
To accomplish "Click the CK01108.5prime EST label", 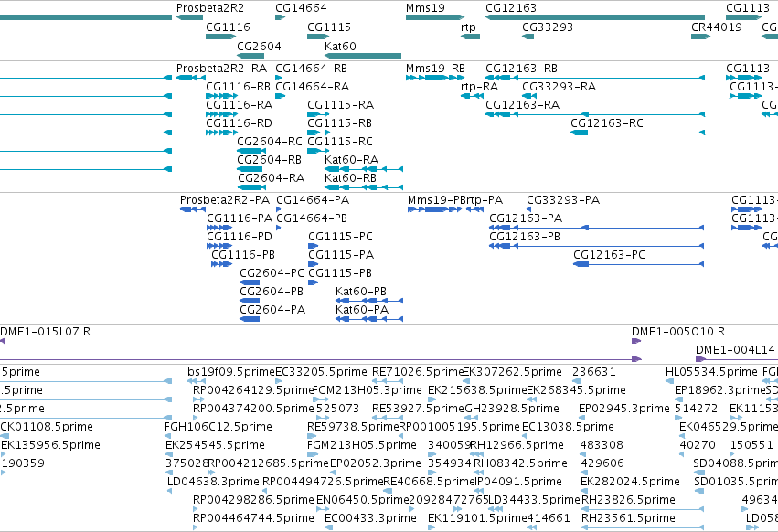I will coord(47,427).
